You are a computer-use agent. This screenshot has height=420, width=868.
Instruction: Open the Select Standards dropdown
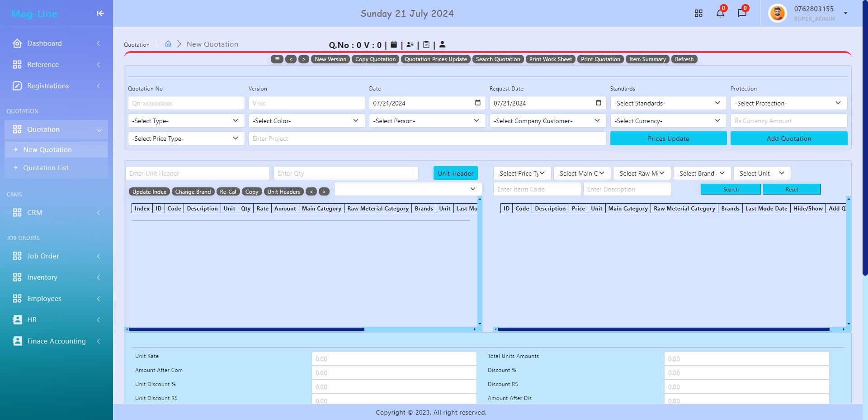coord(668,103)
